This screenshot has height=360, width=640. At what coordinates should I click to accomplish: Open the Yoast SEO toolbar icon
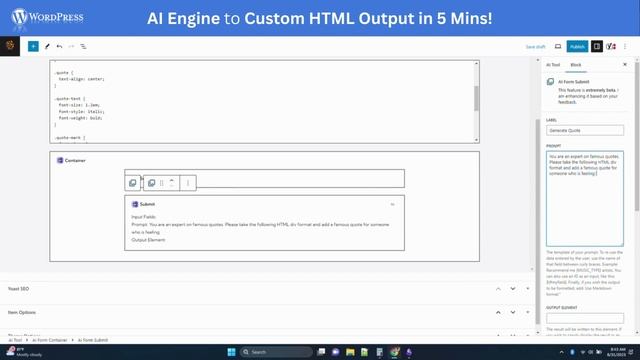611,47
